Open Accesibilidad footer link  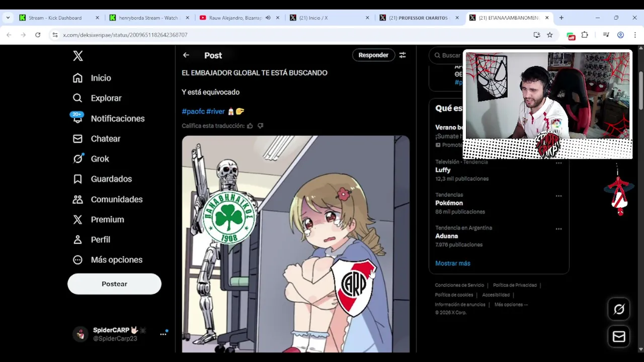coord(496,295)
